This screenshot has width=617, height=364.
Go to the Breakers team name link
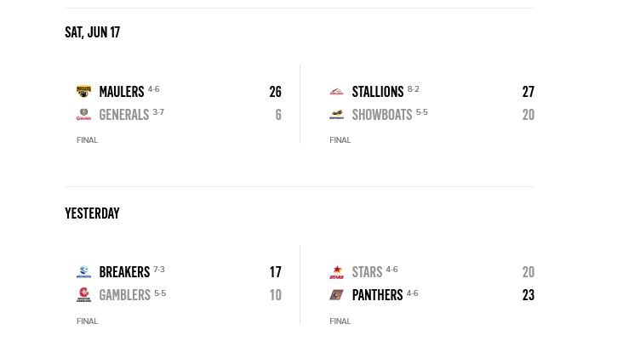pos(124,272)
